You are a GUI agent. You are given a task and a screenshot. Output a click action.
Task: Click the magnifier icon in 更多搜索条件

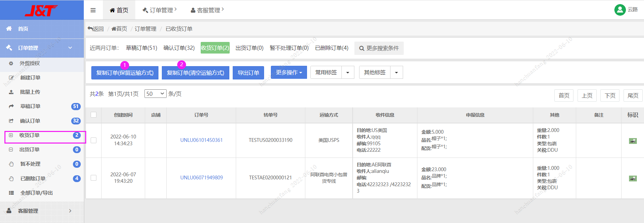[x=362, y=48]
